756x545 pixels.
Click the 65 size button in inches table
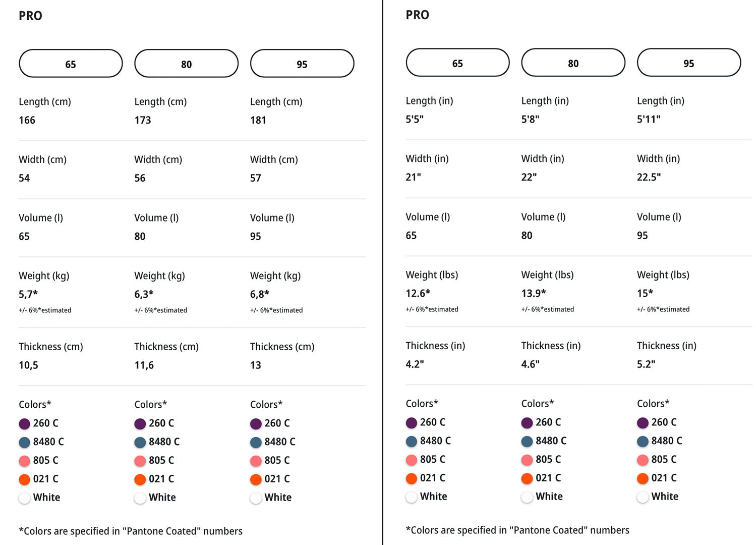(457, 63)
